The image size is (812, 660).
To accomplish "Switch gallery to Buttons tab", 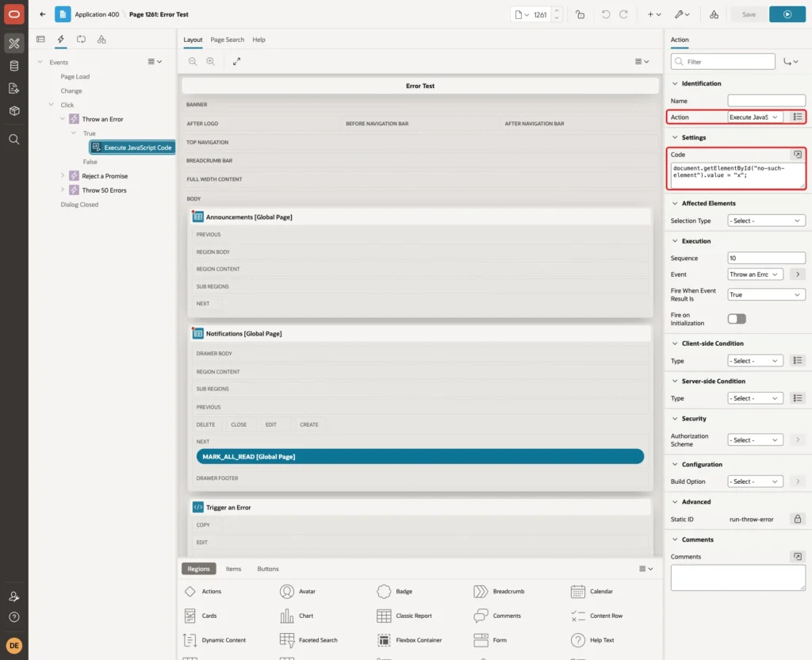I will coord(268,569).
